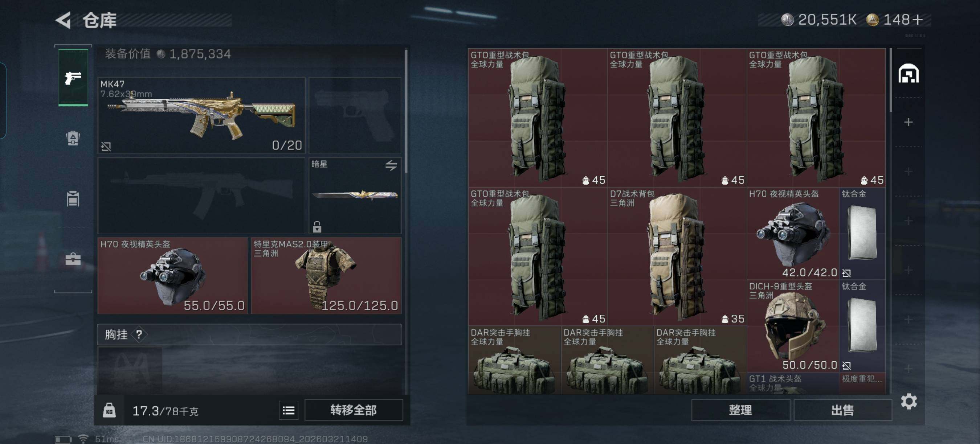The width and height of the screenshot is (980, 444).
Task: Add currency with the plus beside 148
Action: [x=917, y=19]
